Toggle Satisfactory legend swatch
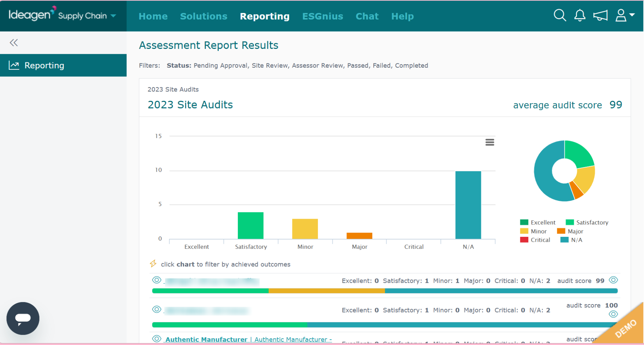Image resolution: width=644 pixels, height=345 pixels. tap(570, 222)
